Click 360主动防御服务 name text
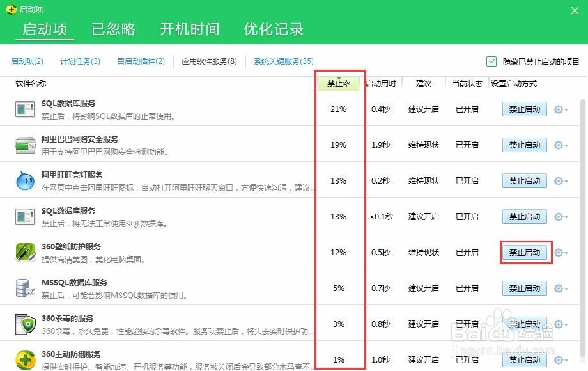The image size is (588, 371). pyautogui.click(x=71, y=354)
